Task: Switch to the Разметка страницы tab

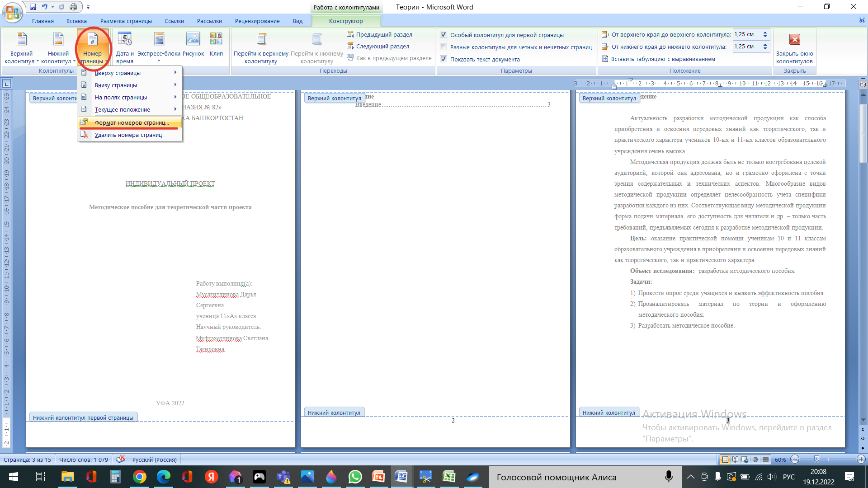Action: coord(126,21)
